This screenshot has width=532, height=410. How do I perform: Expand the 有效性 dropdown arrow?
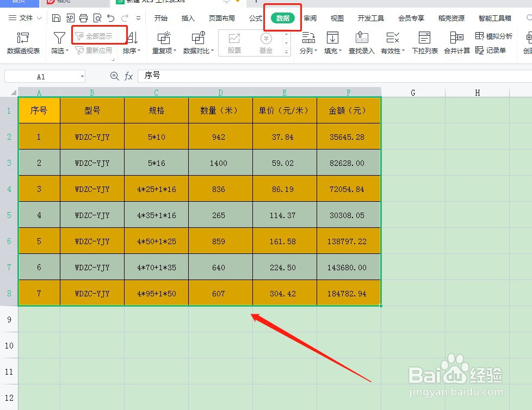404,51
